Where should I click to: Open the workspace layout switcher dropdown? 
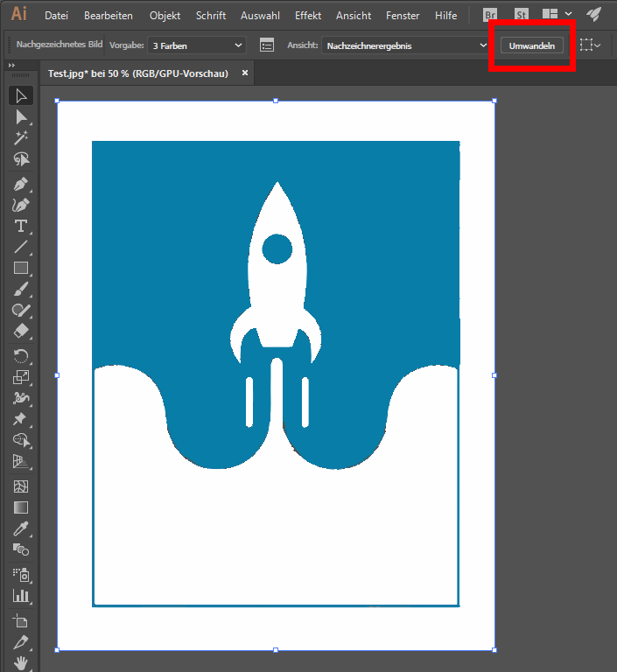(x=557, y=15)
